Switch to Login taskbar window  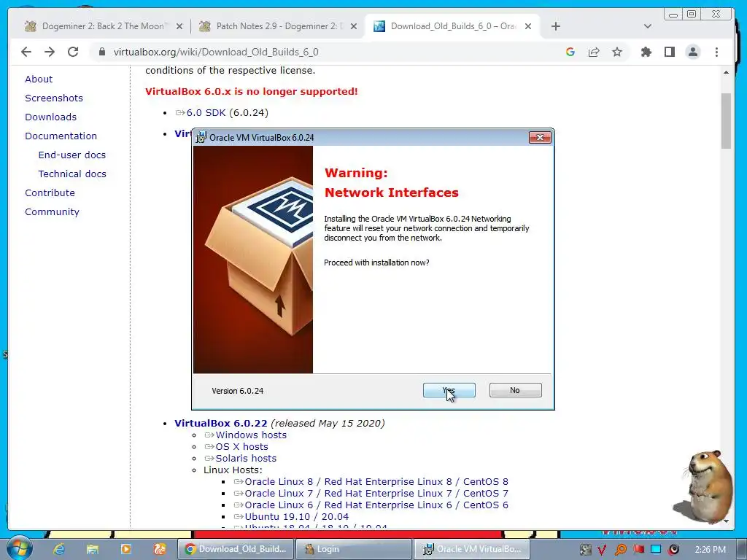354,549
